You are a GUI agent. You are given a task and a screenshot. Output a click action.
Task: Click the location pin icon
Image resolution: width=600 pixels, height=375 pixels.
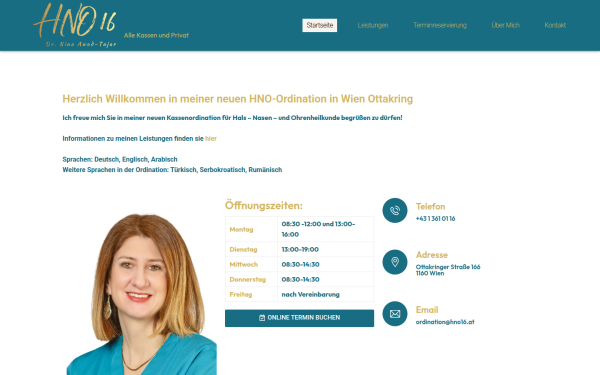tap(395, 262)
